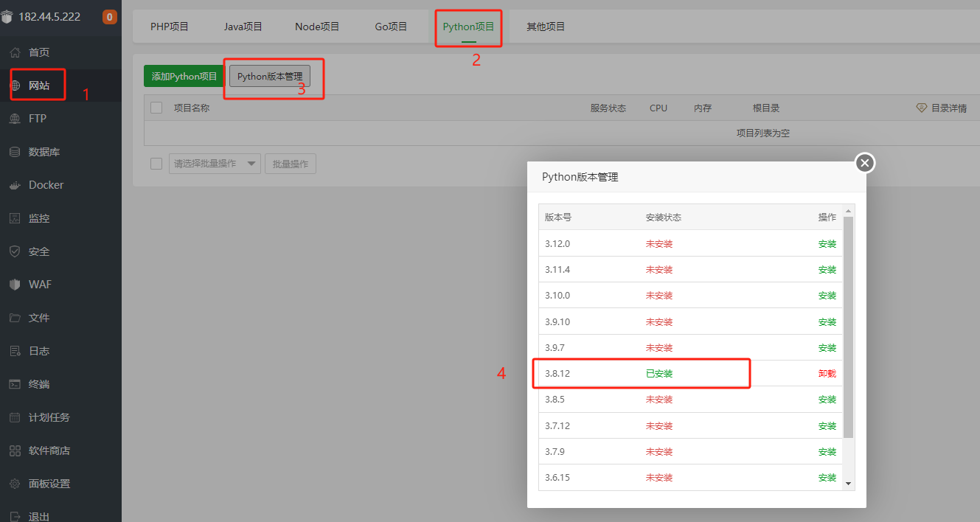The image size is (980, 522).
Task: Click the gear icon beside 面板设置
Action: pyautogui.click(x=15, y=484)
